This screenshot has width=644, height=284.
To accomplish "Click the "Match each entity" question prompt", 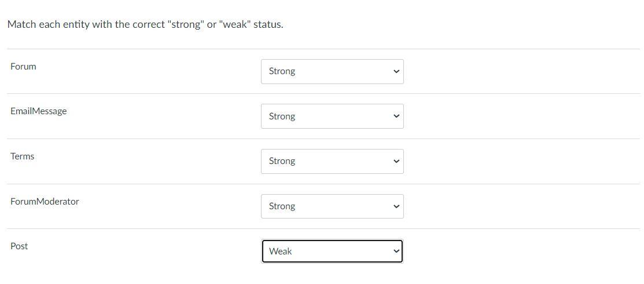I will tap(145, 25).
